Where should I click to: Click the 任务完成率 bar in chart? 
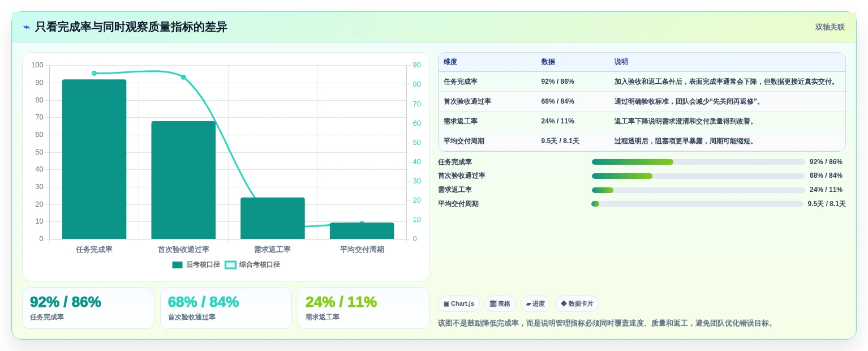point(94,159)
